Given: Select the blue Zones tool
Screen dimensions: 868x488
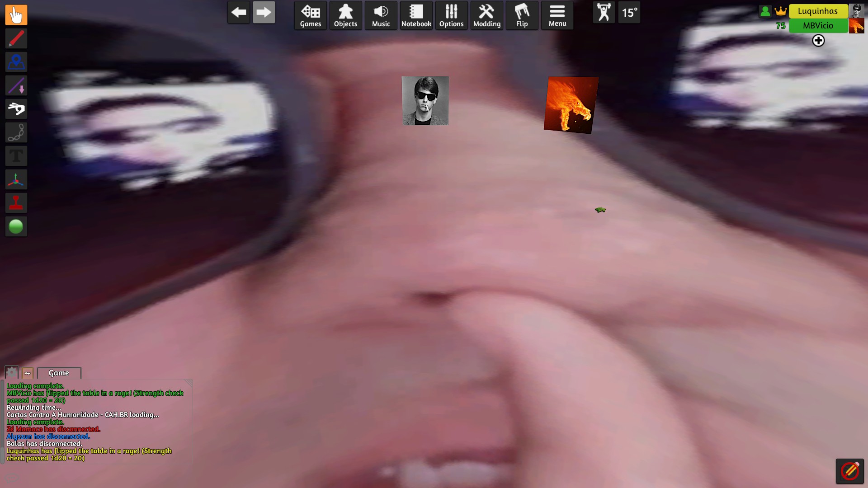Looking at the screenshot, I should pos(16,62).
